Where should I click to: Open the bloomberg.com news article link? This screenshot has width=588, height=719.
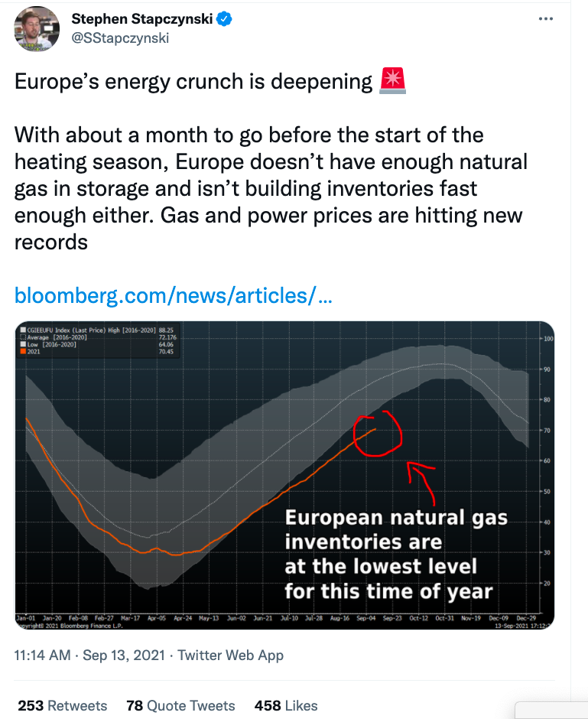(173, 294)
